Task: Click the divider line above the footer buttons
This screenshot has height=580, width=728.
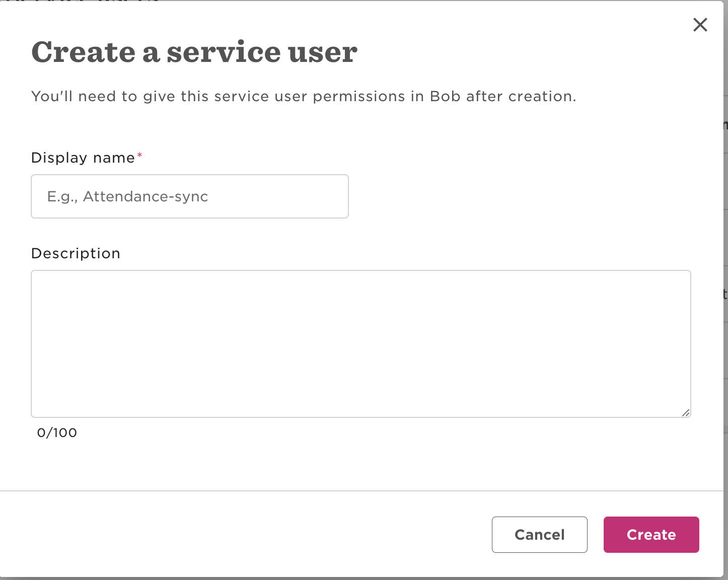Action: [x=361, y=491]
